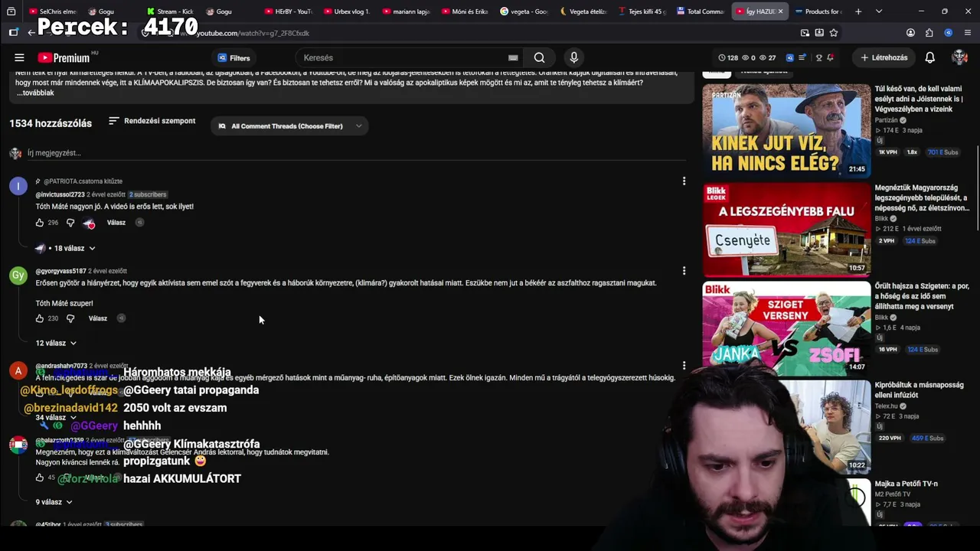Viewport: 980px width, 551px height.
Task: Open the KINEK JUT VÍZ video thumbnail
Action: click(x=786, y=130)
